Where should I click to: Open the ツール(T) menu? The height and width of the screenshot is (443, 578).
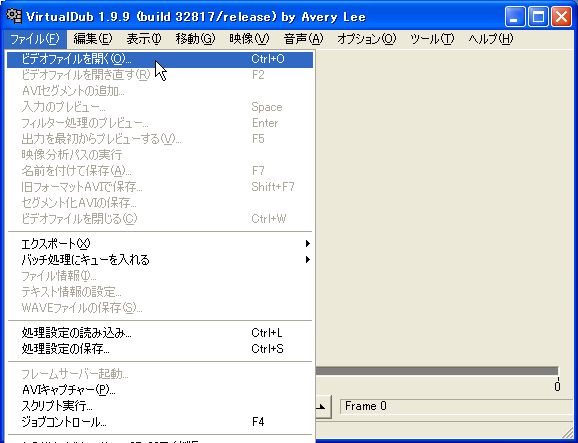[432, 39]
